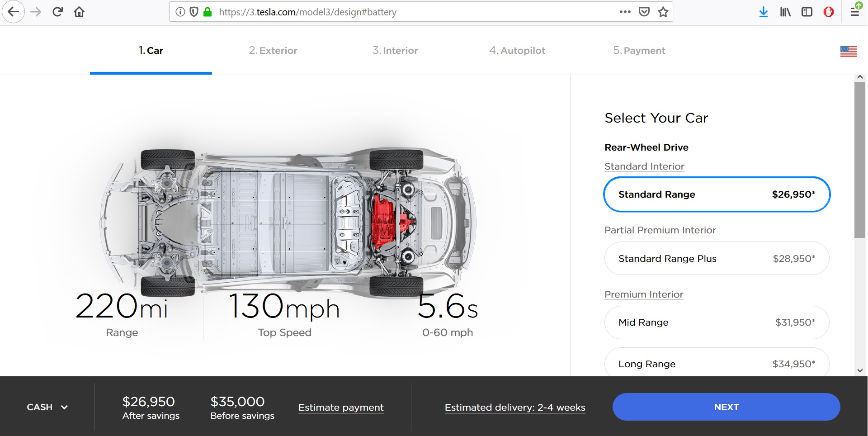Save page to Pocket icon

pos(644,12)
